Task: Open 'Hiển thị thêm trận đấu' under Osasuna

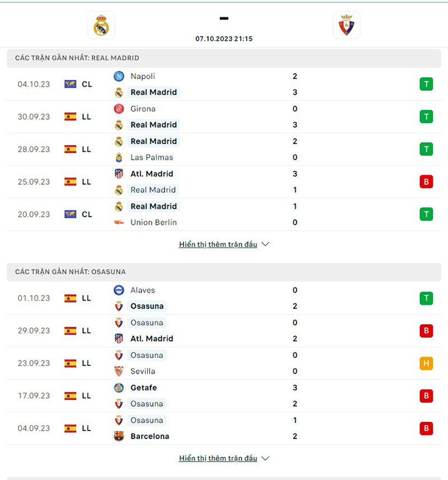Action: [218, 458]
